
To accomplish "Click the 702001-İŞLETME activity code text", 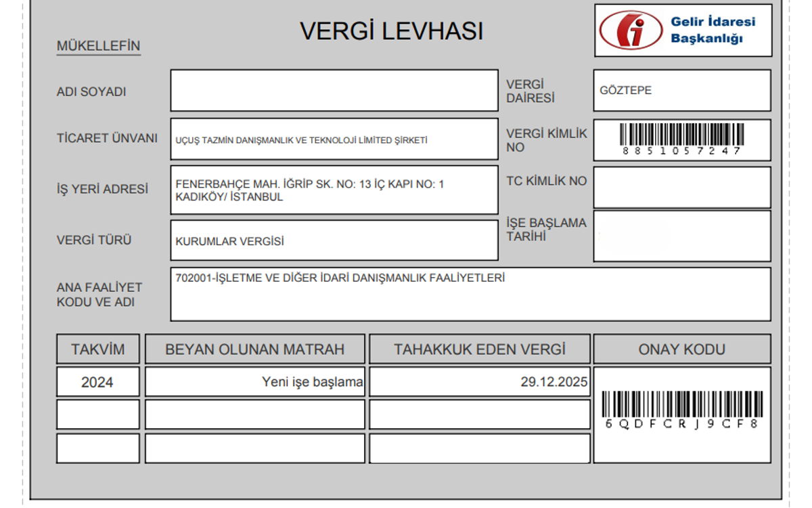I will click(340, 277).
